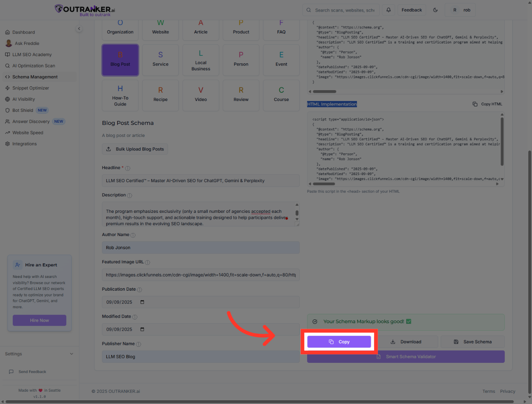
Task: Choose the Person schema card
Action: (241, 60)
